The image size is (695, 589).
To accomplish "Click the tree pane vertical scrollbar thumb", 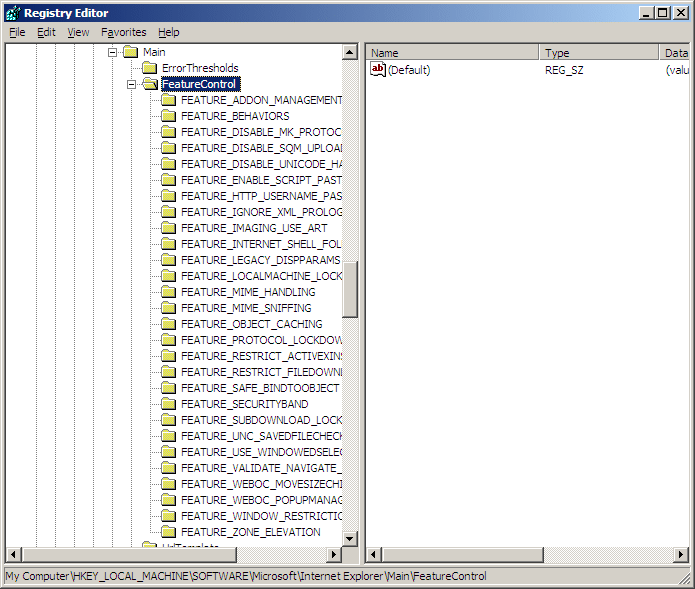I will click(x=350, y=289).
